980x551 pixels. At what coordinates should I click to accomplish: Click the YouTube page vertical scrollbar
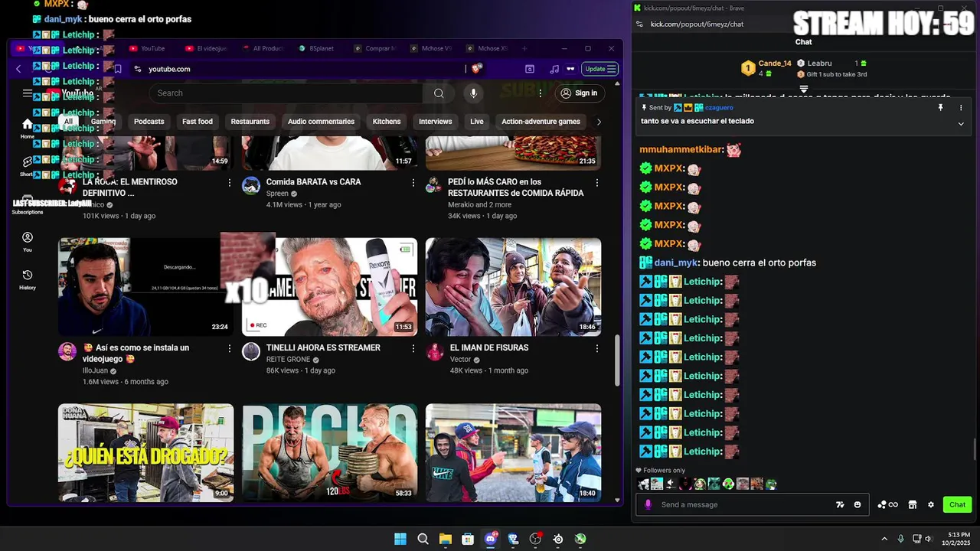[618, 360]
